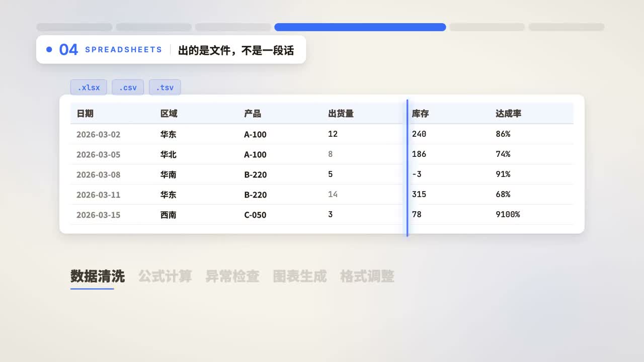Select the date cell 2026-03-08
Image resolution: width=644 pixels, height=362 pixels.
[x=99, y=174]
